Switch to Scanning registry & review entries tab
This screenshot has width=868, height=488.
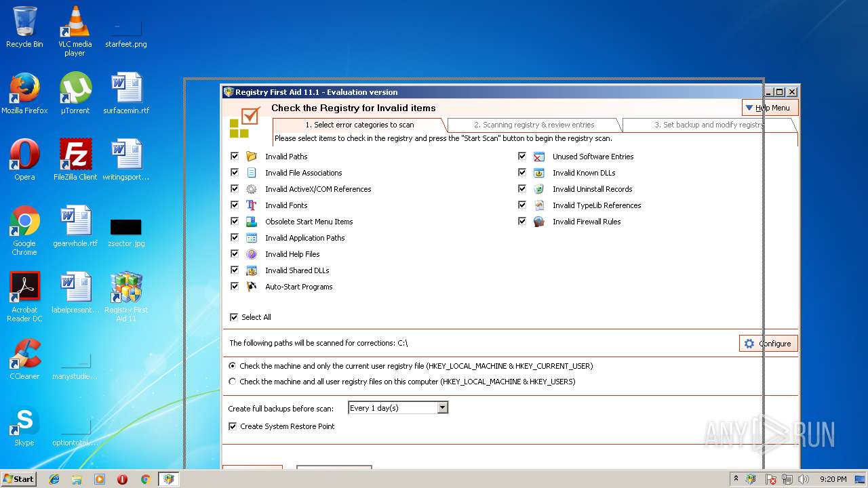(x=534, y=125)
